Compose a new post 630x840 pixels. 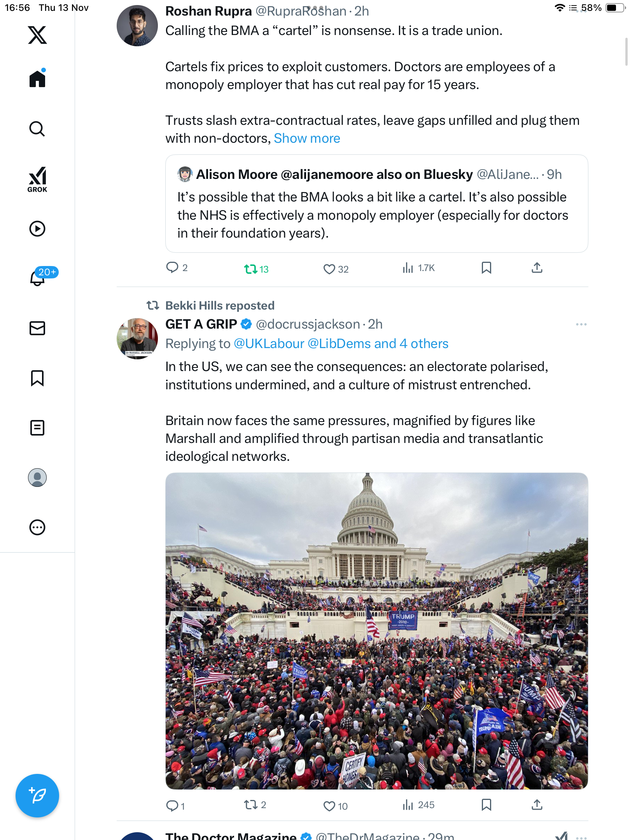point(37,796)
